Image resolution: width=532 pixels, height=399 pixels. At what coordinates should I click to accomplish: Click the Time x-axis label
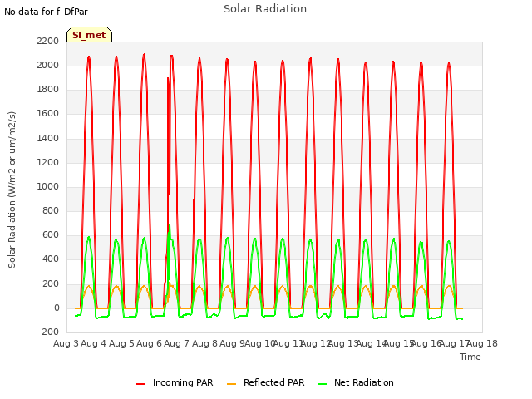pyautogui.click(x=470, y=357)
